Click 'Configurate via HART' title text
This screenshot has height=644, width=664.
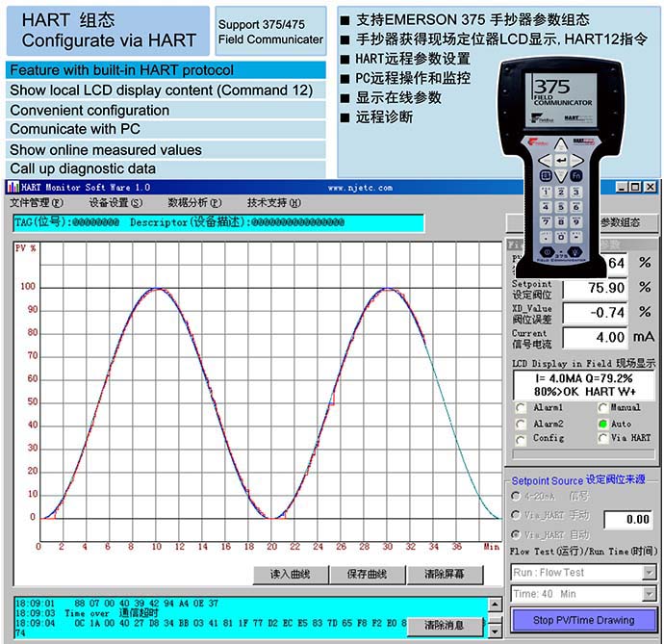109,41
